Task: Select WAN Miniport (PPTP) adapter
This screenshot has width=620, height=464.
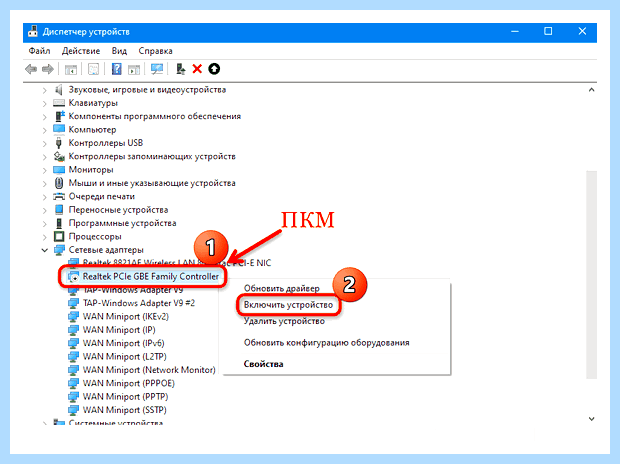Action: (125, 397)
